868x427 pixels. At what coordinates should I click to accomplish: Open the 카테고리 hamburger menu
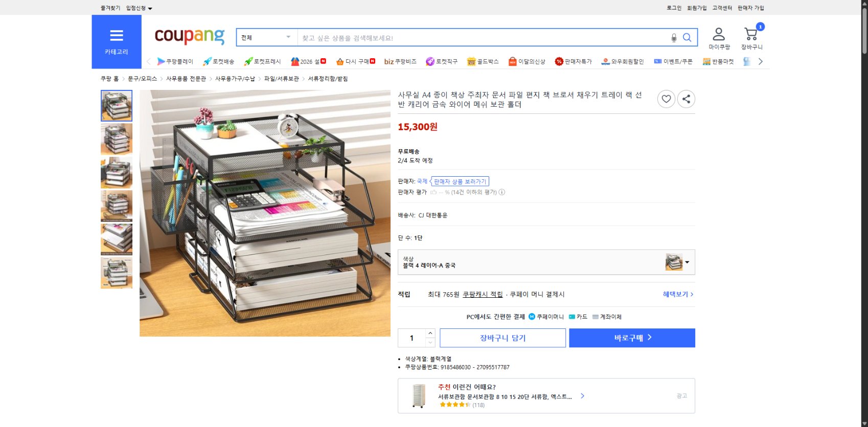click(117, 36)
